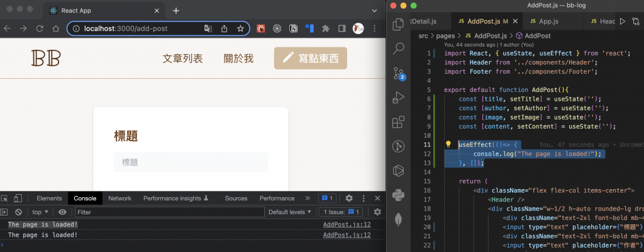Viewport: 644px width, 252px height.
Task: Click the 寫點東西 write button
Action: (x=311, y=58)
